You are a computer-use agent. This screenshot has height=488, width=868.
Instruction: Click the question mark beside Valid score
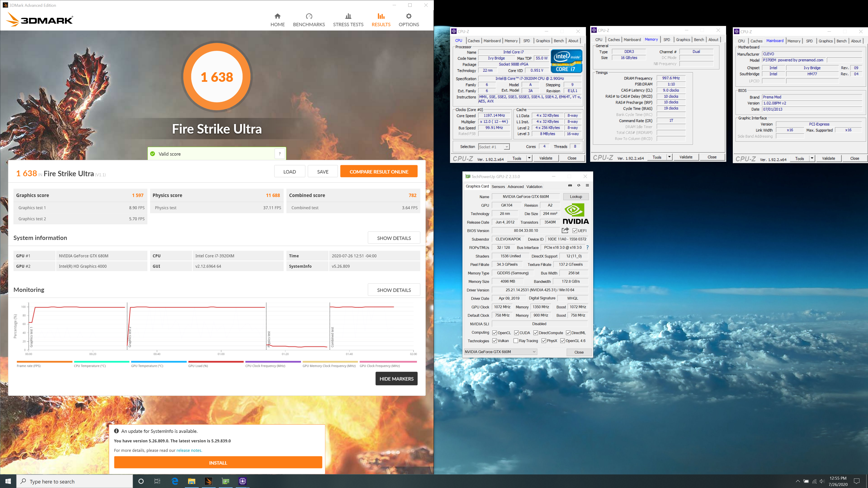click(280, 154)
